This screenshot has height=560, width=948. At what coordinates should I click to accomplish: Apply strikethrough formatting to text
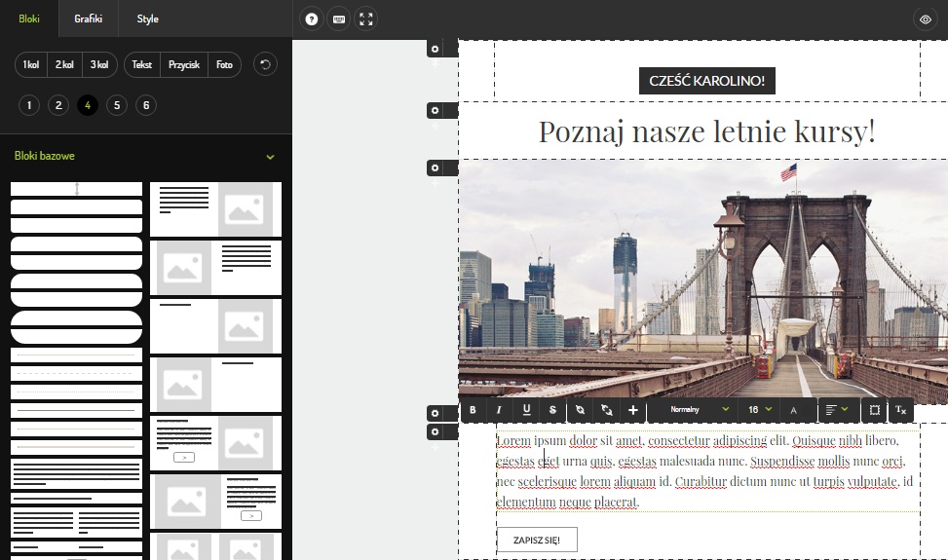click(552, 410)
